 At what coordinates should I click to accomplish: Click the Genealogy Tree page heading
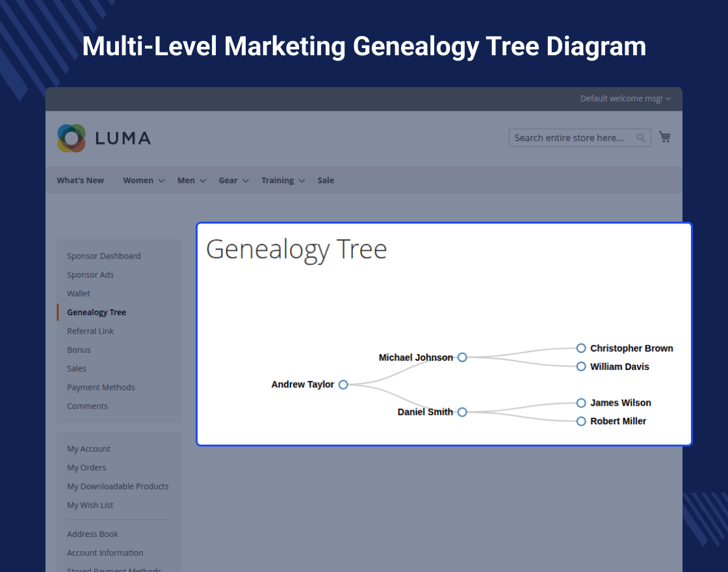point(296,250)
